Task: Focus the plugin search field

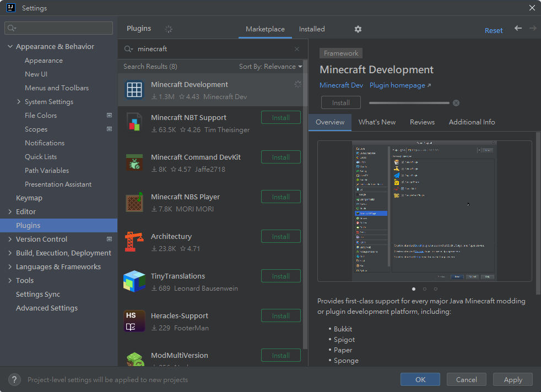Action: (213, 49)
